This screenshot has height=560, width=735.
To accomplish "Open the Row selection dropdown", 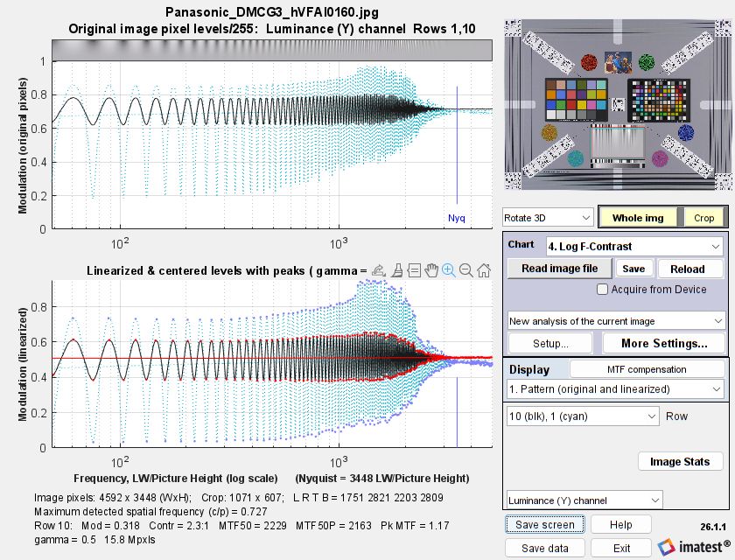I will 583,416.
